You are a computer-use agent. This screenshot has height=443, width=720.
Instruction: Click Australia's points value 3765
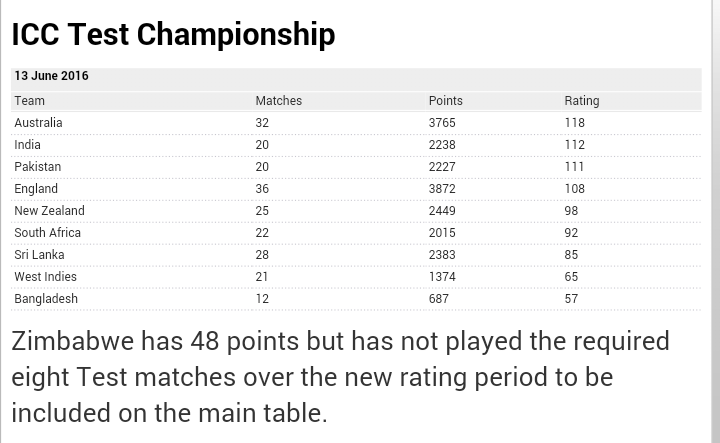click(442, 123)
